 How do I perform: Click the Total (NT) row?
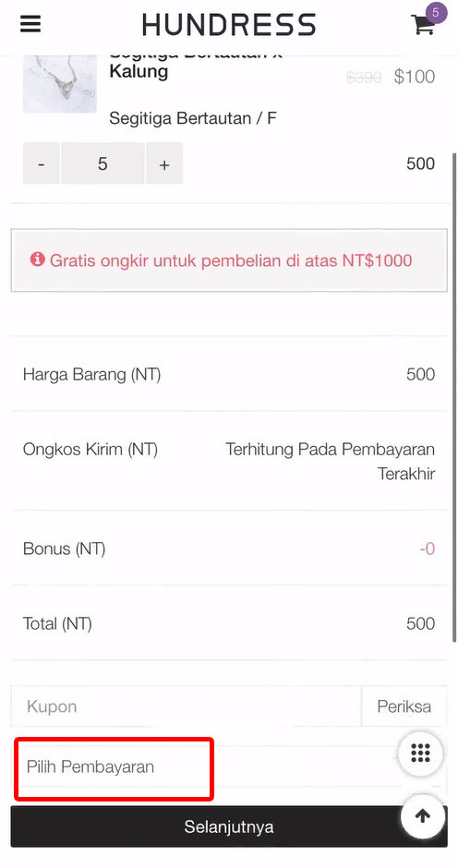click(229, 624)
